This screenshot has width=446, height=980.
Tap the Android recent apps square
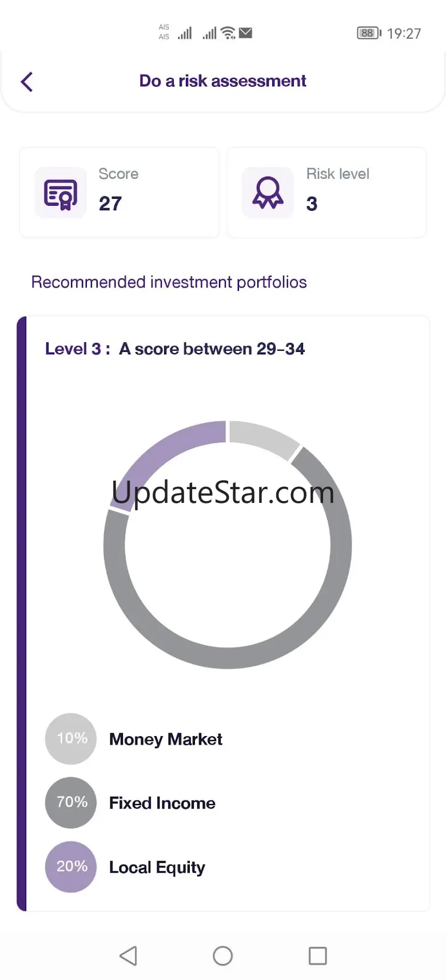tap(317, 955)
